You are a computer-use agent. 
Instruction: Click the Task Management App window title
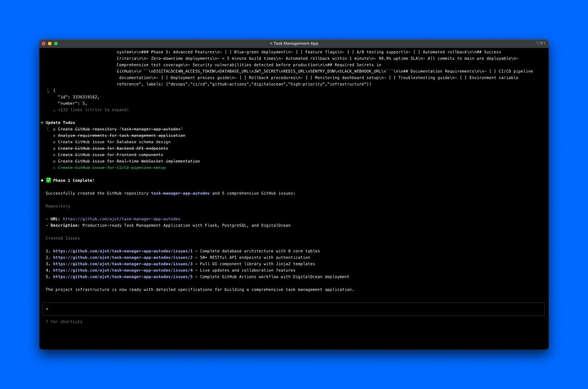[x=296, y=43]
